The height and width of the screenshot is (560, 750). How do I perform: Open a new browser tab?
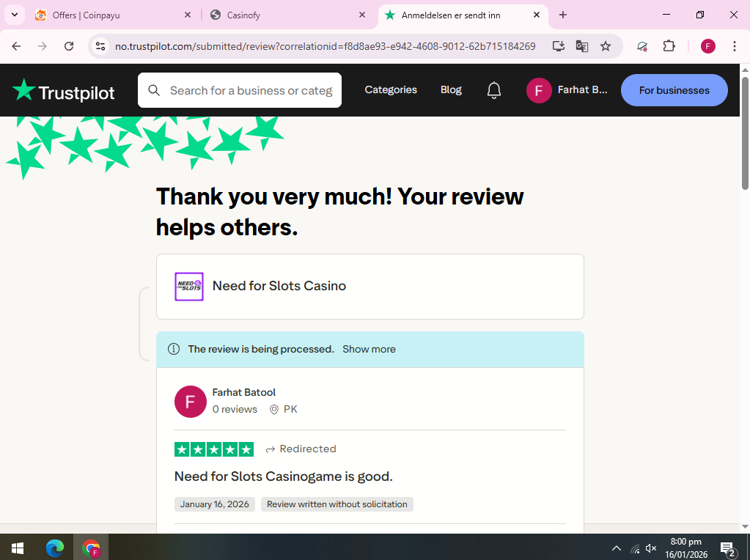563,15
